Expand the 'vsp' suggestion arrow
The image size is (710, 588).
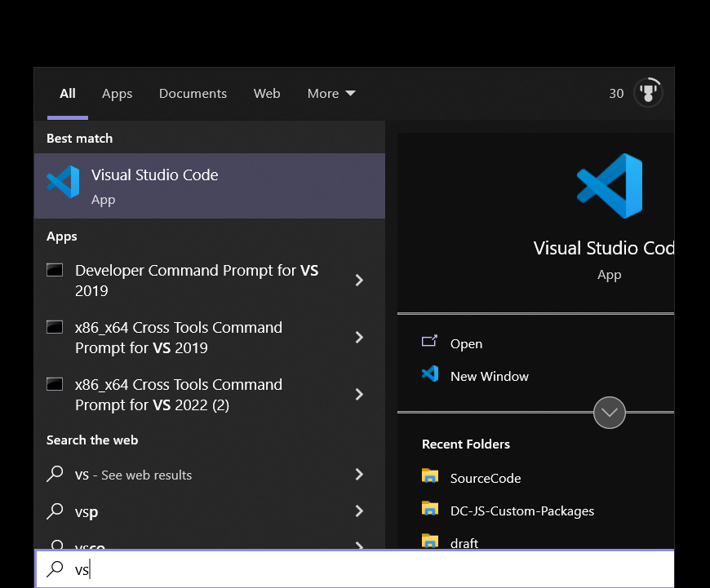click(359, 511)
